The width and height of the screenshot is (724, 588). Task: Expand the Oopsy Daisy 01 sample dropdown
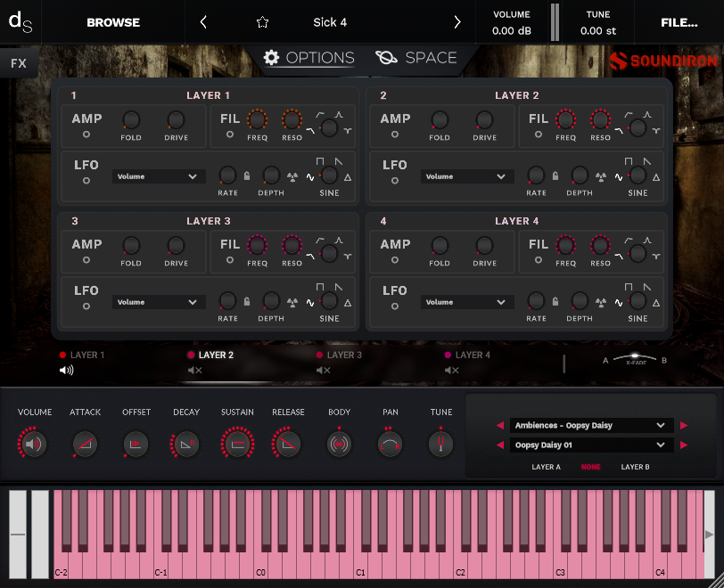point(591,445)
